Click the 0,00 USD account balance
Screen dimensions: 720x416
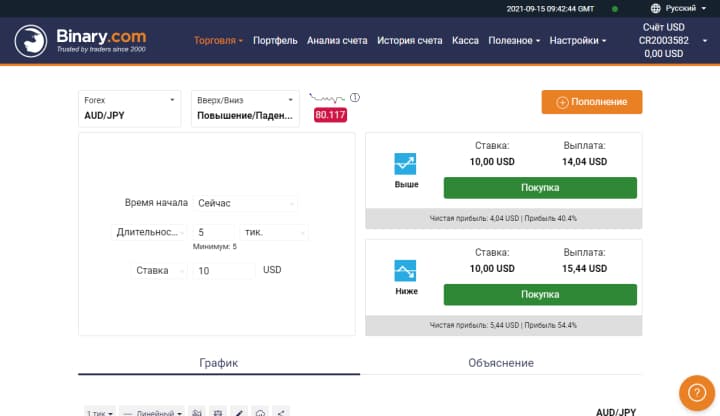click(x=663, y=54)
